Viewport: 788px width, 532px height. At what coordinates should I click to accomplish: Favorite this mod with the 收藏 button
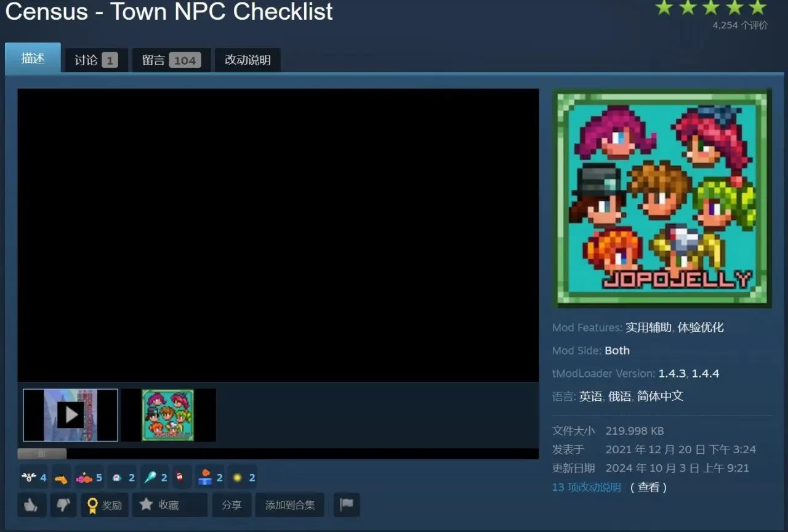(160, 505)
